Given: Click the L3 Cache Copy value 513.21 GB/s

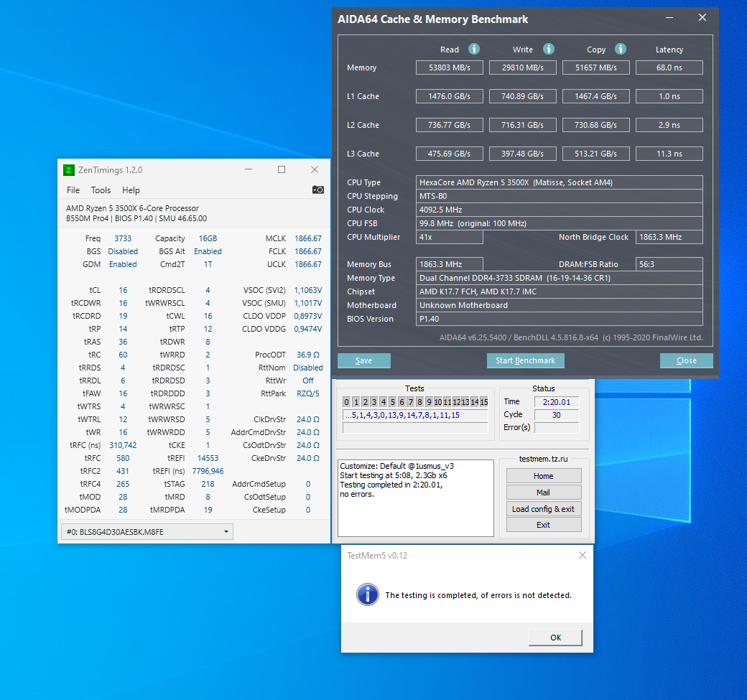Looking at the screenshot, I should pyautogui.click(x=596, y=154).
